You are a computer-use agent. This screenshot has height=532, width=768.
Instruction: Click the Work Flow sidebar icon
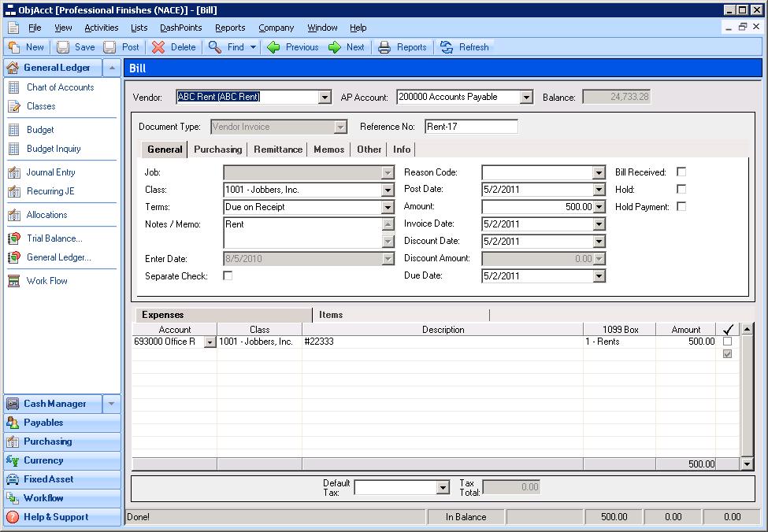click(14, 281)
